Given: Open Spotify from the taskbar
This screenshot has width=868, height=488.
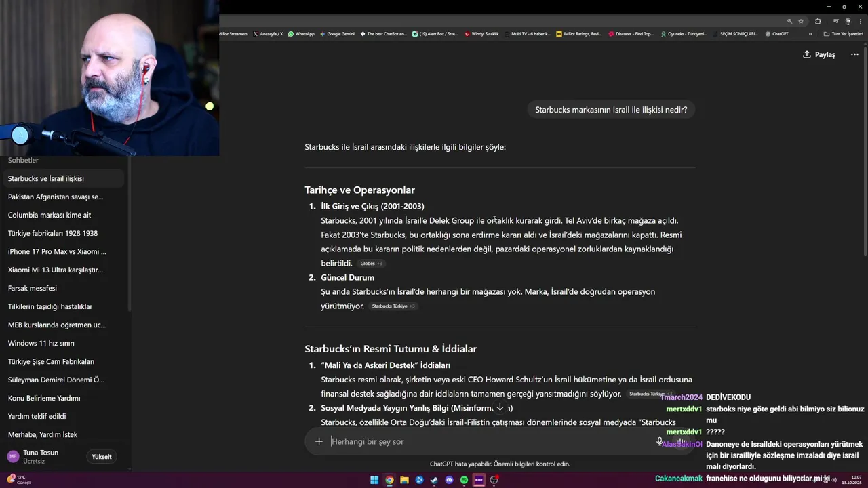Looking at the screenshot, I should 464,480.
